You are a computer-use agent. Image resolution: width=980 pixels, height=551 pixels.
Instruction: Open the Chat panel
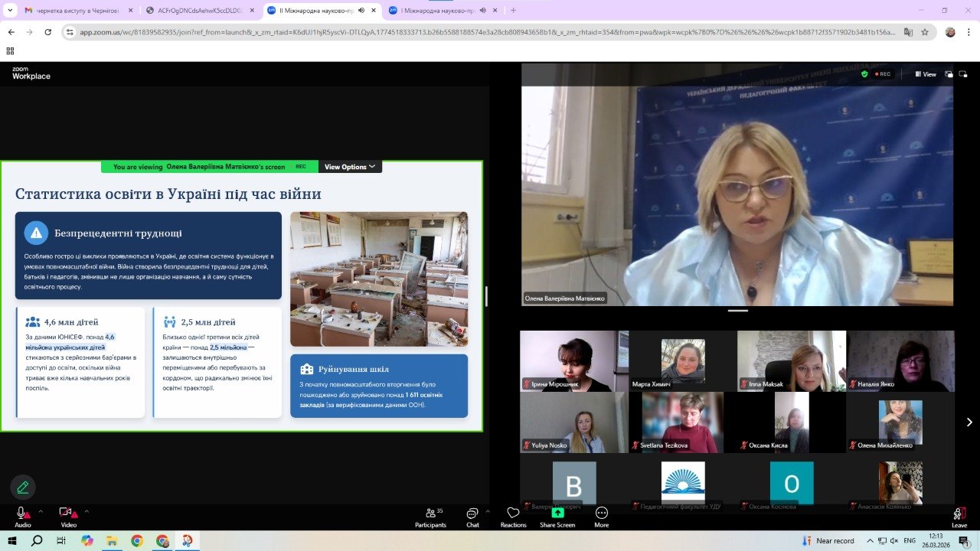tap(472, 516)
